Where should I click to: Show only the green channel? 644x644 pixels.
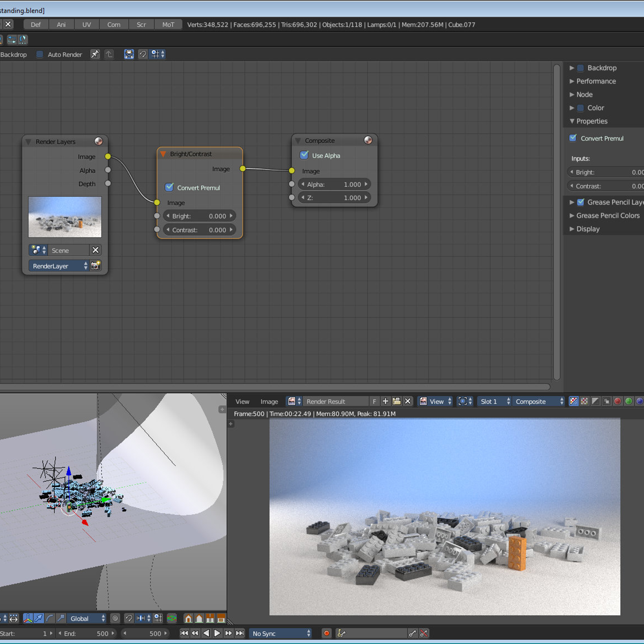pos(628,401)
